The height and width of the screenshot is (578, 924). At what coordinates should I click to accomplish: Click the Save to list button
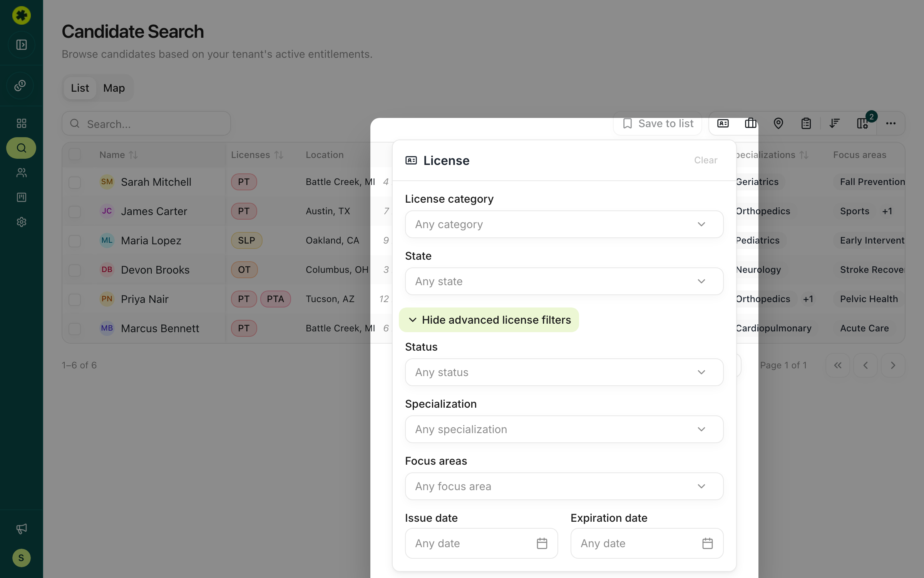tap(658, 123)
